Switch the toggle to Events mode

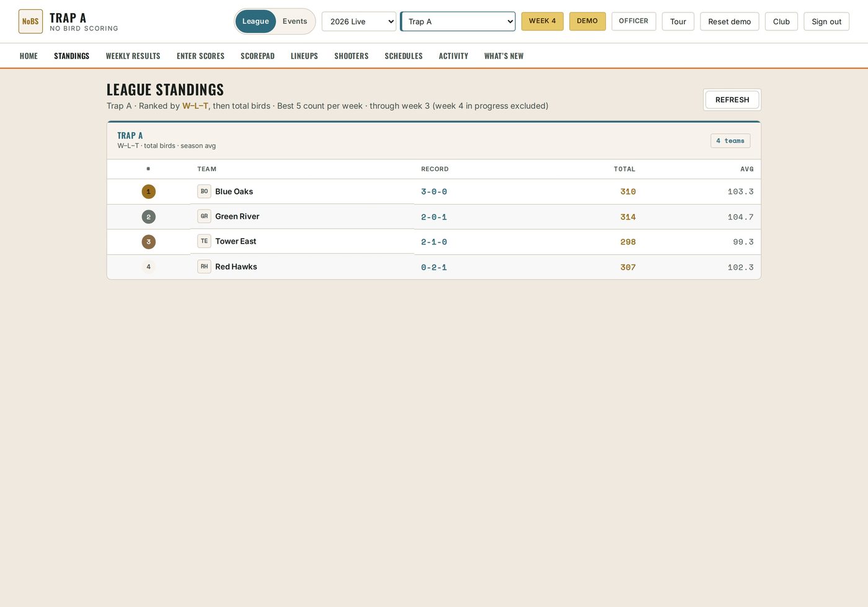[x=294, y=21]
